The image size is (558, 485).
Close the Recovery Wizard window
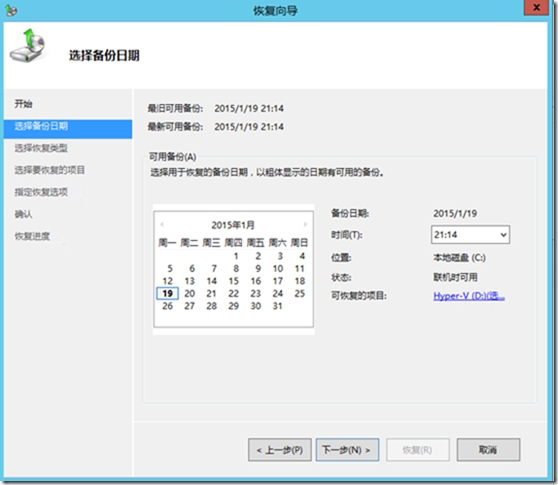536,7
